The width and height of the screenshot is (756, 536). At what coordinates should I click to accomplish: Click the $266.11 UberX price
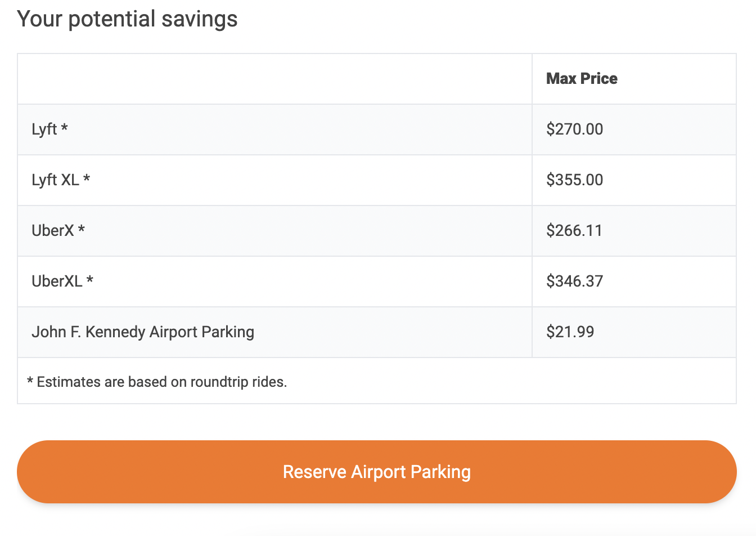574,231
